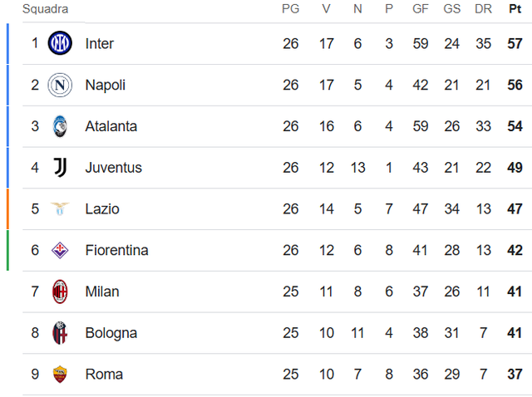
Task: Click the GF column header
Action: coord(421,9)
